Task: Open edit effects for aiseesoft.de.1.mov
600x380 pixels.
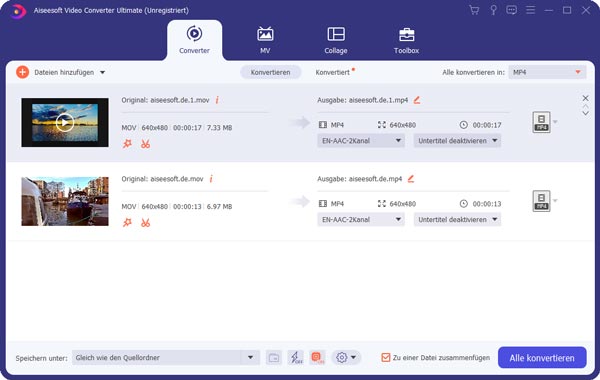Action: point(127,144)
